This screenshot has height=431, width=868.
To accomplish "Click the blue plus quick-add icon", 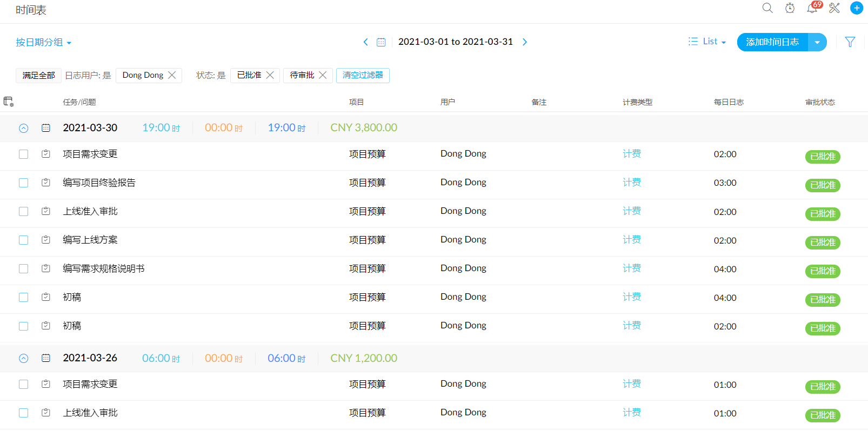I will click(857, 8).
